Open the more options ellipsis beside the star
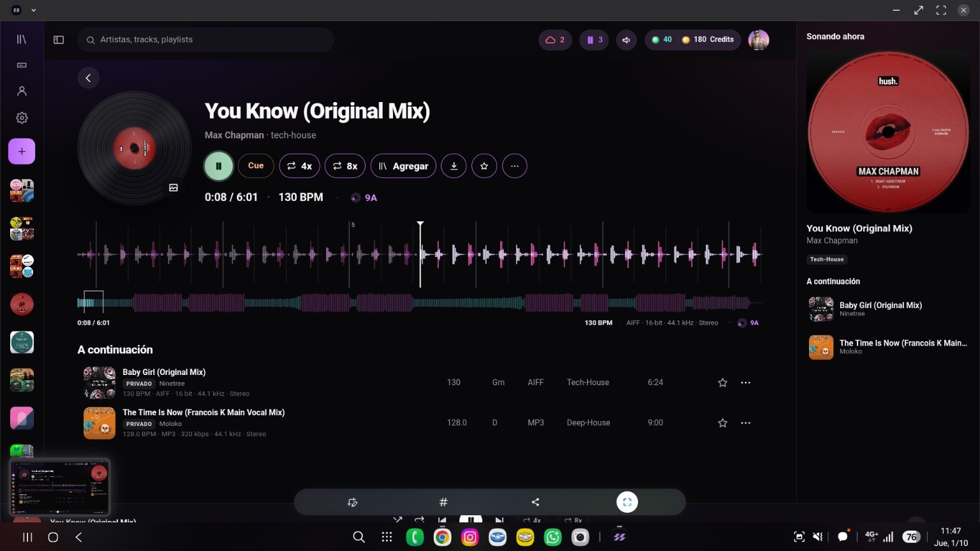The width and height of the screenshot is (980, 551). coord(515,166)
